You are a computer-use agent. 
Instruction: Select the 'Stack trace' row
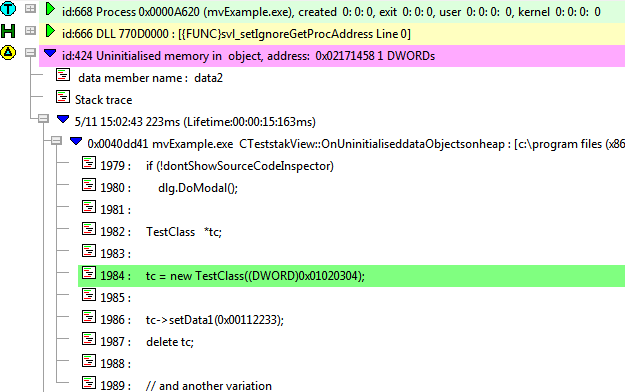point(103,100)
